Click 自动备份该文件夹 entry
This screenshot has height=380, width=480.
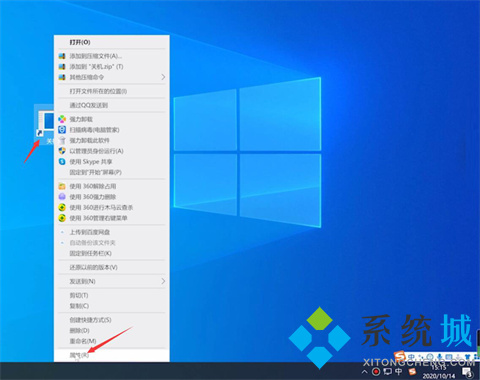tap(112, 243)
